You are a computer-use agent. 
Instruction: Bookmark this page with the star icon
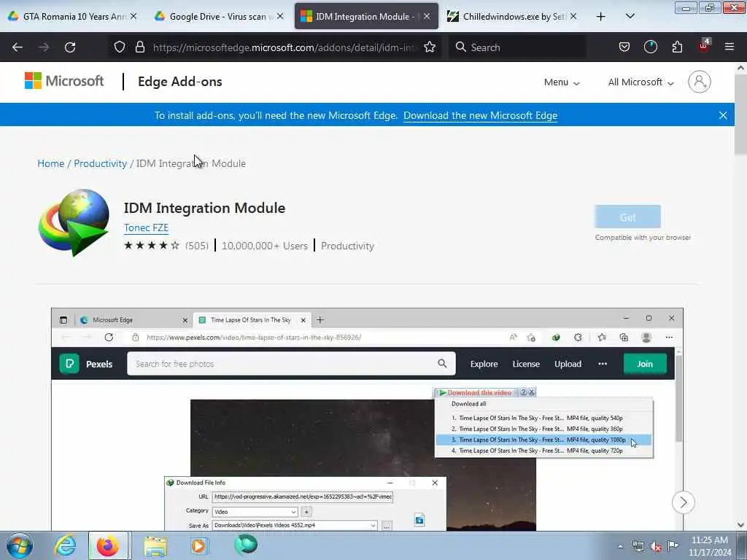coord(430,47)
